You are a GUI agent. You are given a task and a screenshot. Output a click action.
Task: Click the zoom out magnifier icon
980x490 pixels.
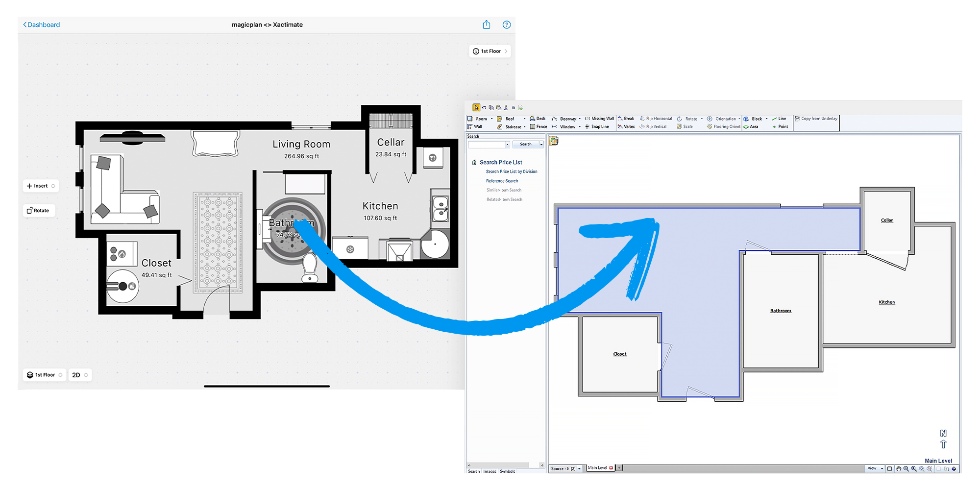906,469
